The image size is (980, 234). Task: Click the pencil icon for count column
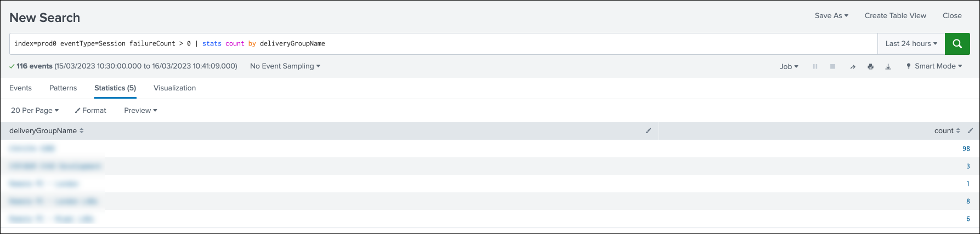(970, 131)
